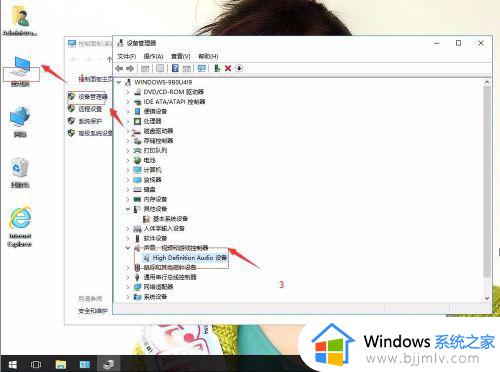The height and width of the screenshot is (372, 500).
Task: Expand the IDE ATA/ATAPI controllers category
Action: click(128, 102)
